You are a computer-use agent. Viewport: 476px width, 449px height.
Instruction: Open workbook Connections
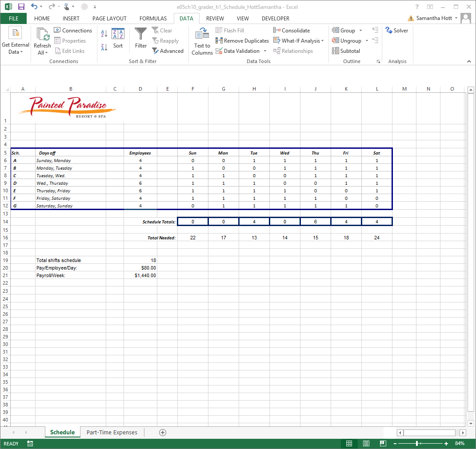pos(73,30)
